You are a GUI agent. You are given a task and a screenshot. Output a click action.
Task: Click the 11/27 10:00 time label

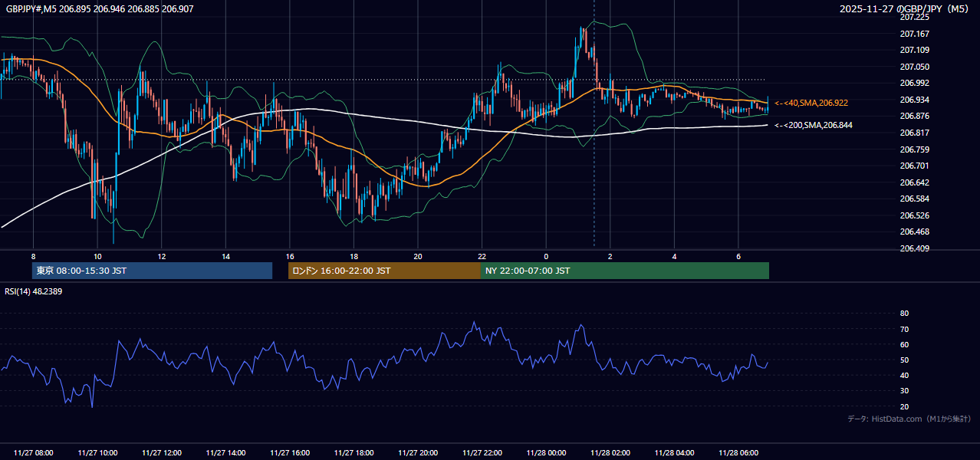[97, 453]
